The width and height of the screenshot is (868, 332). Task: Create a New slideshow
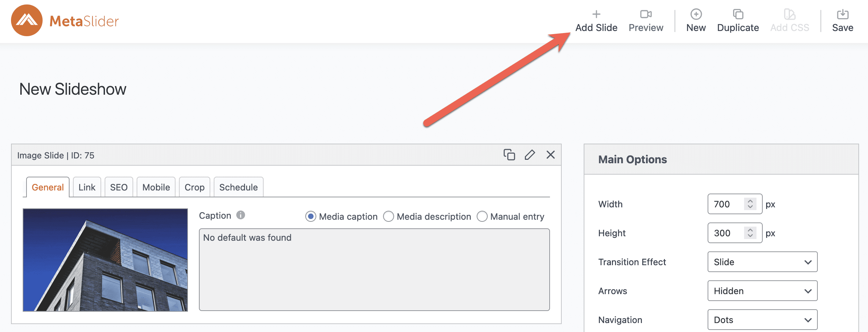(x=696, y=21)
